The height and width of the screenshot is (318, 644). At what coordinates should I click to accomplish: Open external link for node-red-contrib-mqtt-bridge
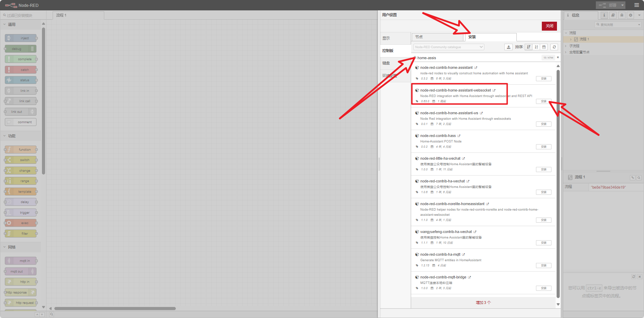[x=470, y=277]
